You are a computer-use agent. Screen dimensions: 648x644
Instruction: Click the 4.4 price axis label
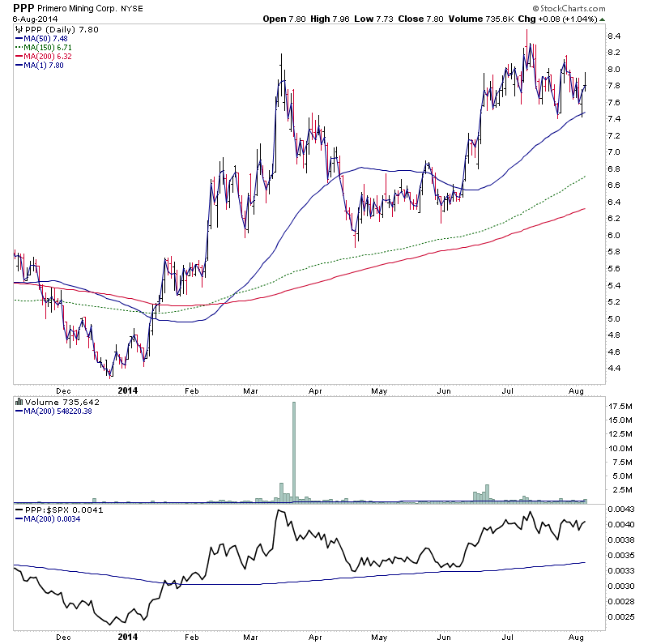coord(614,369)
